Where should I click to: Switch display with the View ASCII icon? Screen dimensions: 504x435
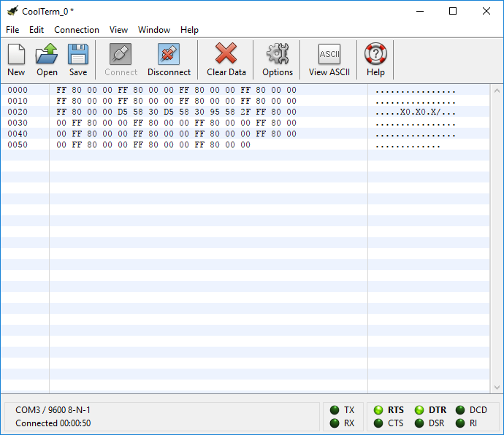(x=329, y=60)
